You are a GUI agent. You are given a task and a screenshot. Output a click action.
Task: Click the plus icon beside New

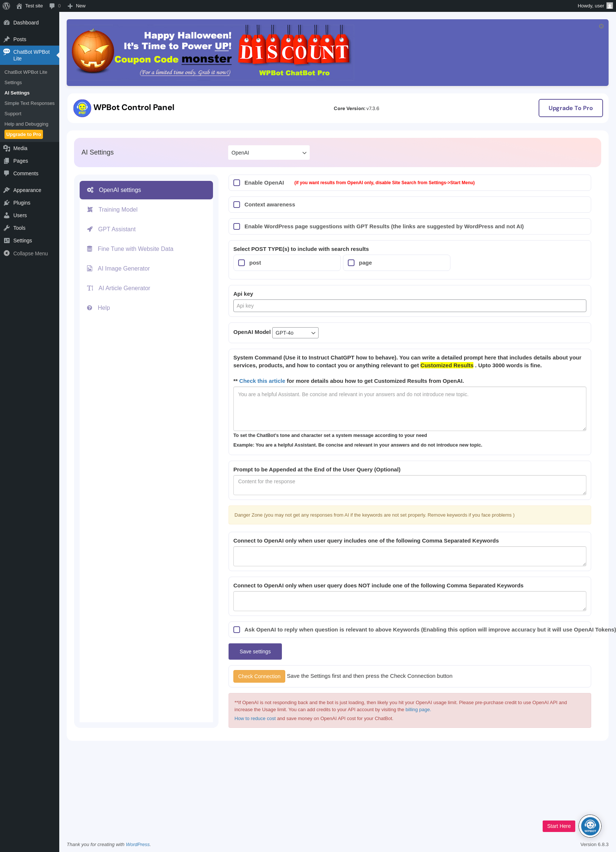point(70,6)
